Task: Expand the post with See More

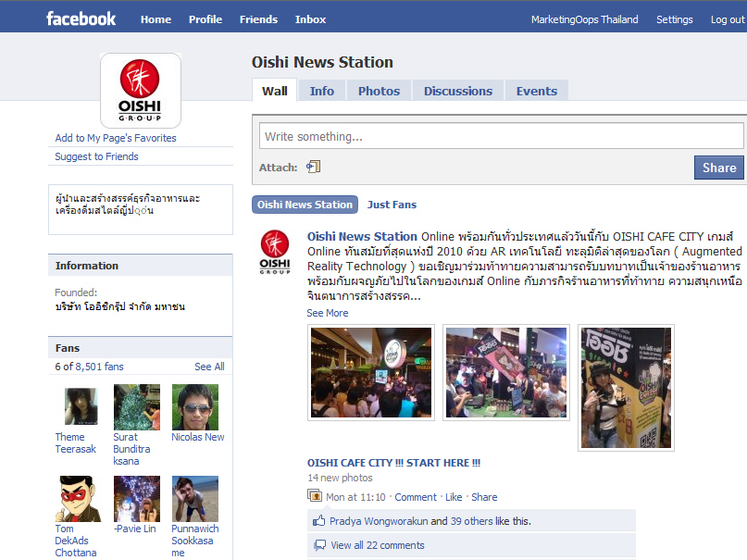Action: [328, 313]
